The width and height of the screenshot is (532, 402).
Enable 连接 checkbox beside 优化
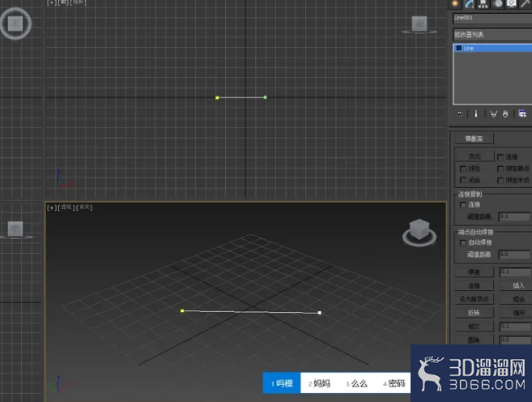pyautogui.click(x=500, y=157)
